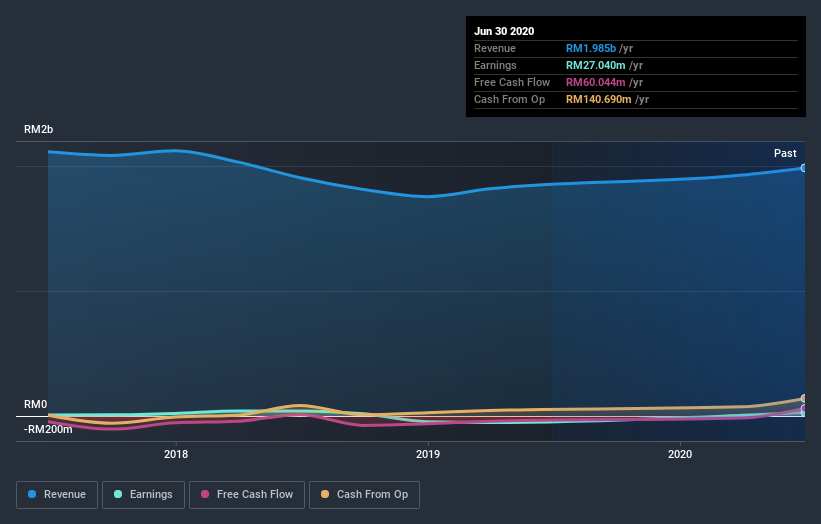Image resolution: width=821 pixels, height=524 pixels.
Task: Click the RM27.040m earnings value
Action: [595, 65]
